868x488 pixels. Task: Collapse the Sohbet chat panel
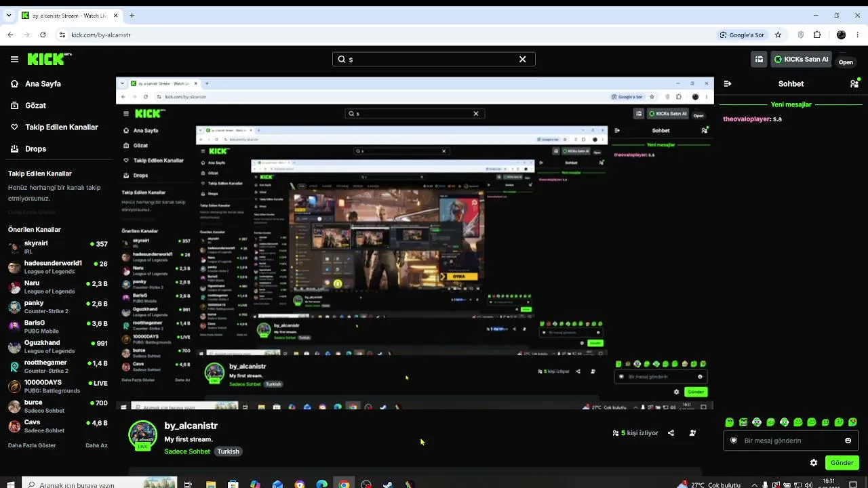pyautogui.click(x=728, y=84)
